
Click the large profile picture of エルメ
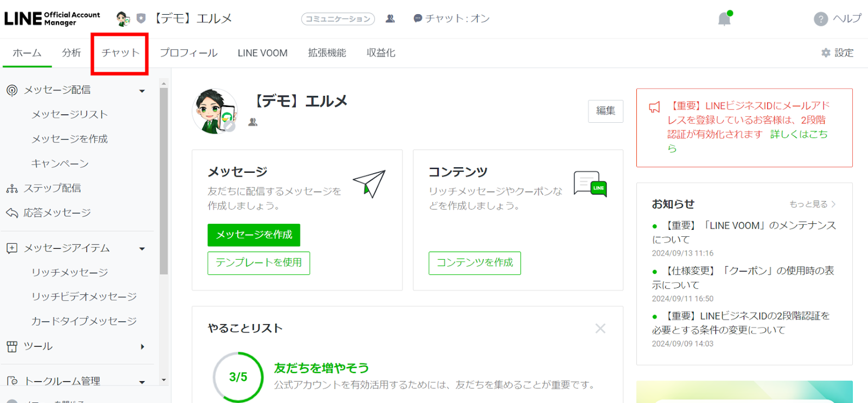(215, 111)
